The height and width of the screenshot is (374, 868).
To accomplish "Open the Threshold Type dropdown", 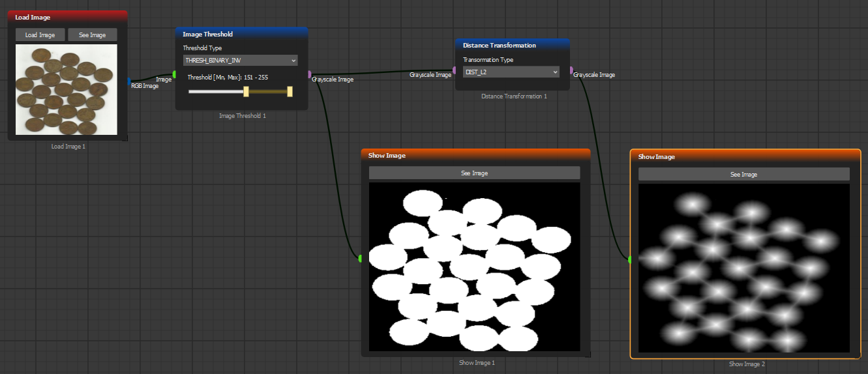I will tap(240, 60).
